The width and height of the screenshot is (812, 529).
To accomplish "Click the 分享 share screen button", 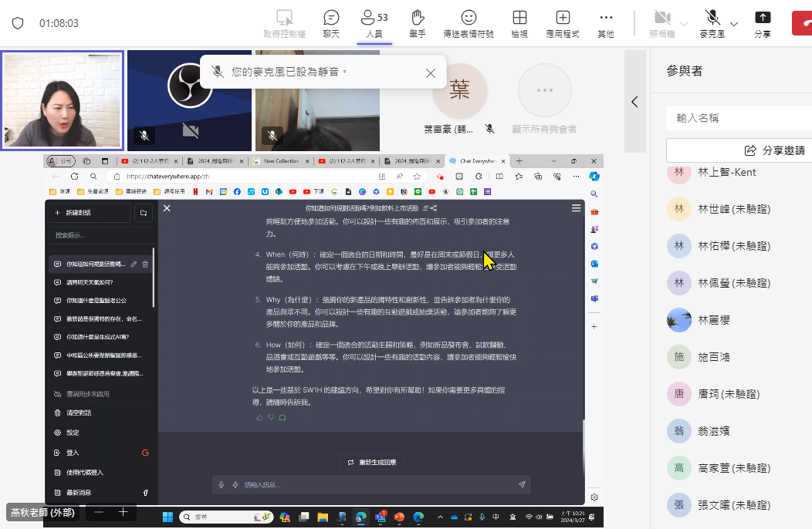I will [763, 24].
